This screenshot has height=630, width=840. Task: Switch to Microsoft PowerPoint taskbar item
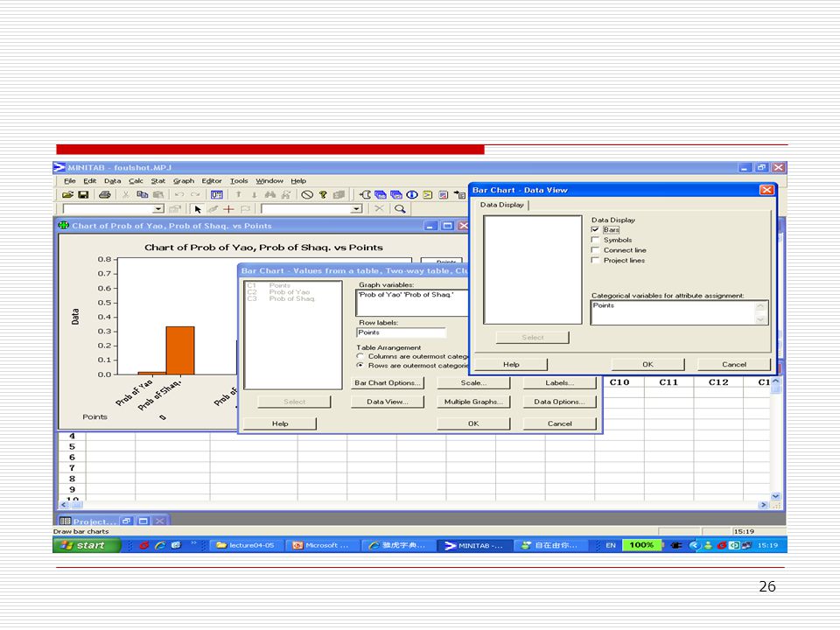click(320, 545)
